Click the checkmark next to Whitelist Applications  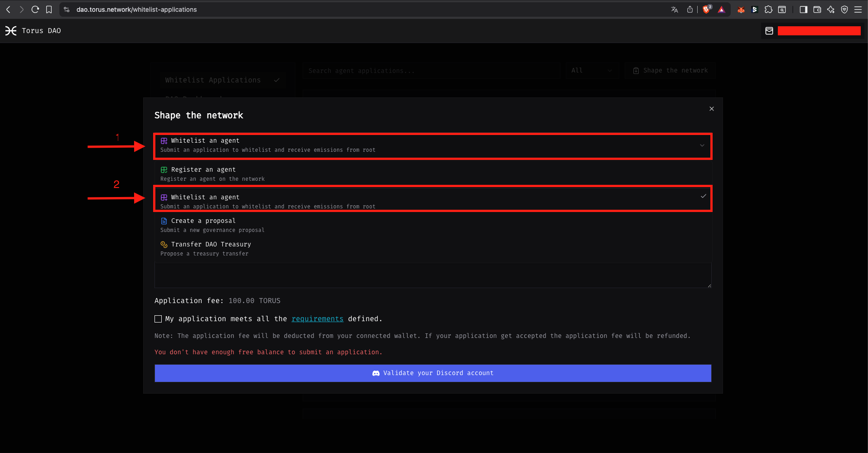pyautogui.click(x=277, y=80)
